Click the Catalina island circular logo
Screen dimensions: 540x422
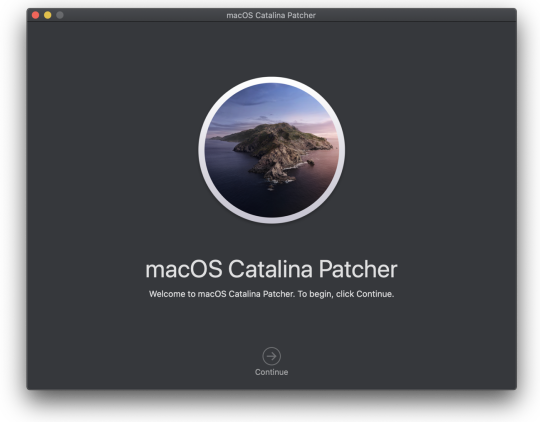272,150
